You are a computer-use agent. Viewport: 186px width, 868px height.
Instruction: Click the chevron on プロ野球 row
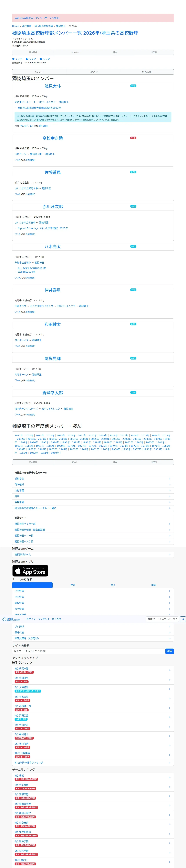tap(169, 627)
